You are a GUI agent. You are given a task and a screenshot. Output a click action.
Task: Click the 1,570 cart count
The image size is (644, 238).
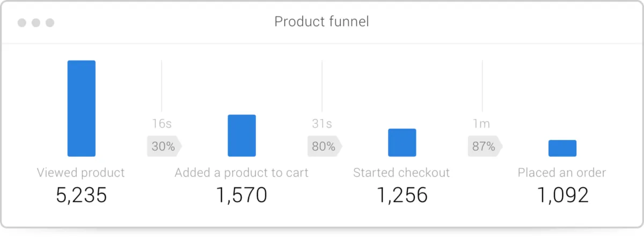coord(241,195)
